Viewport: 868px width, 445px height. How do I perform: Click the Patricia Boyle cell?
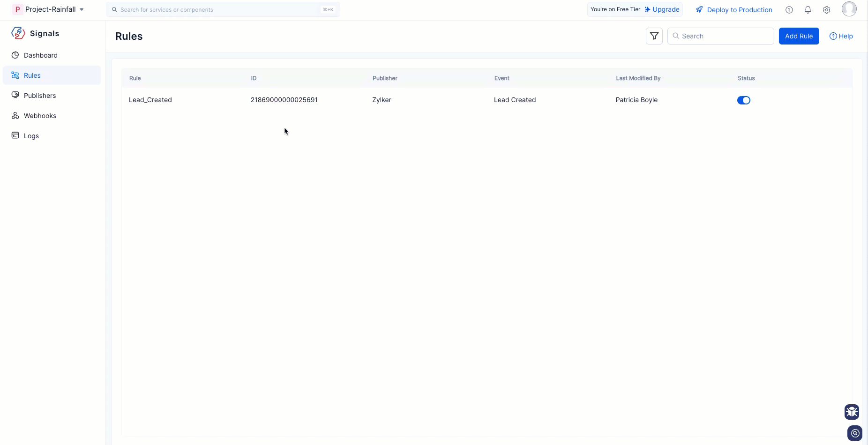coord(636,100)
